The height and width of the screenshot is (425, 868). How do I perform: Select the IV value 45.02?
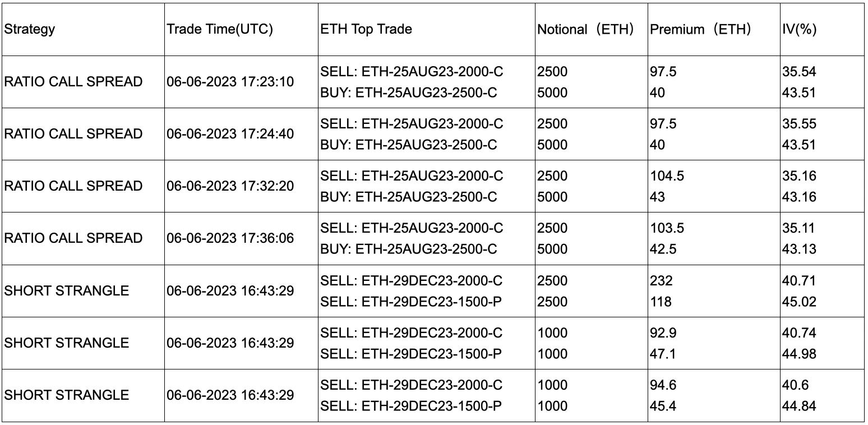coord(799,302)
